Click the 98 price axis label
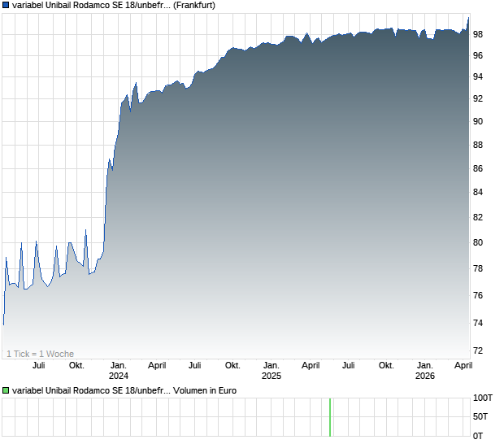This screenshot has width=504, height=444. tap(479, 34)
